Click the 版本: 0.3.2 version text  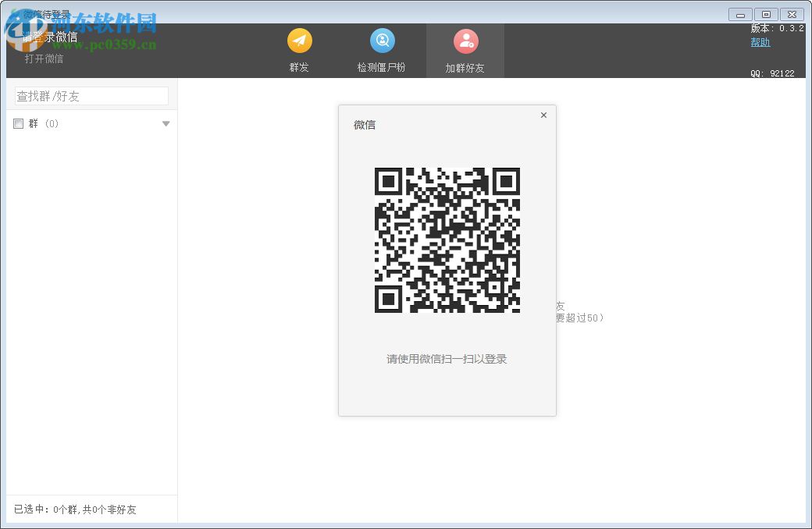(x=777, y=28)
